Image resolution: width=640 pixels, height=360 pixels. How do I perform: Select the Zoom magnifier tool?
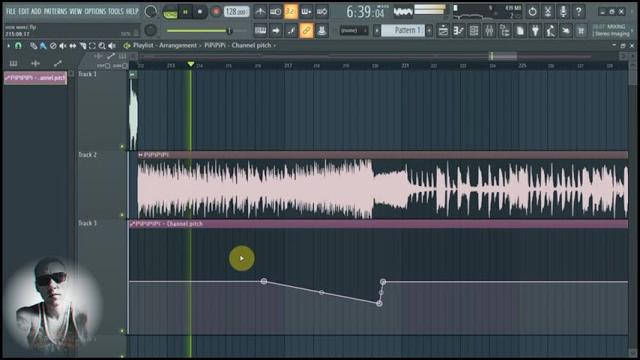102,46
